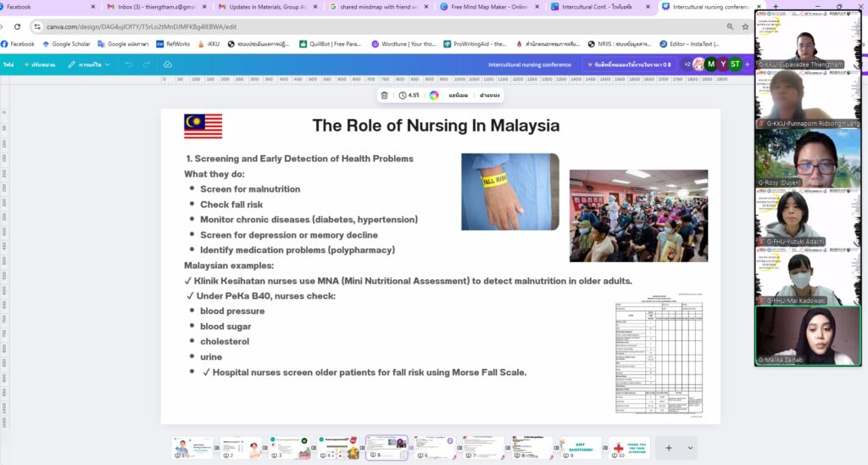Bookmark this page with the star icon

744,26
